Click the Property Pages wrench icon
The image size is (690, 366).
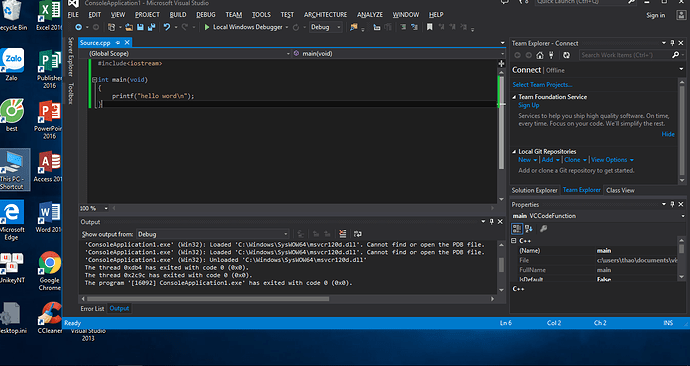click(x=544, y=228)
